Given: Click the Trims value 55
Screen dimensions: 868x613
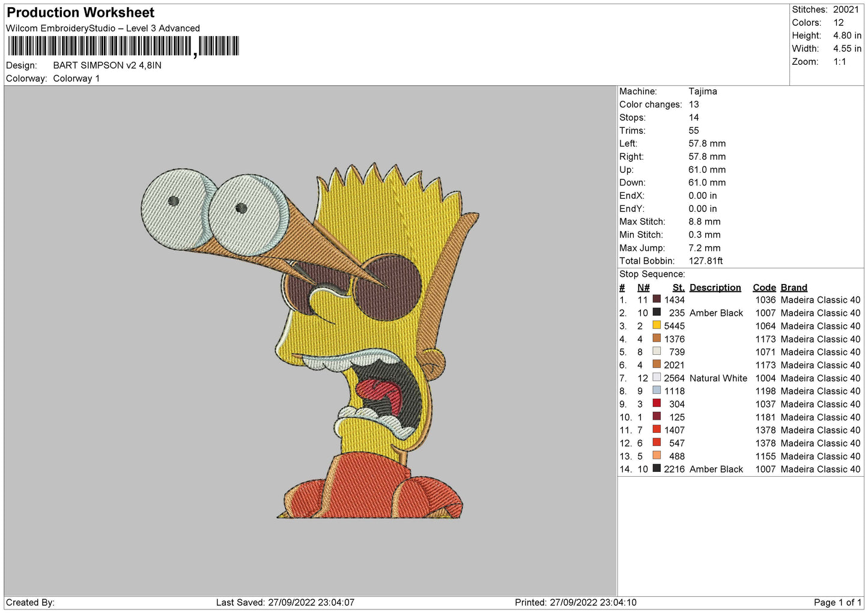Looking at the screenshot, I should coord(694,130).
